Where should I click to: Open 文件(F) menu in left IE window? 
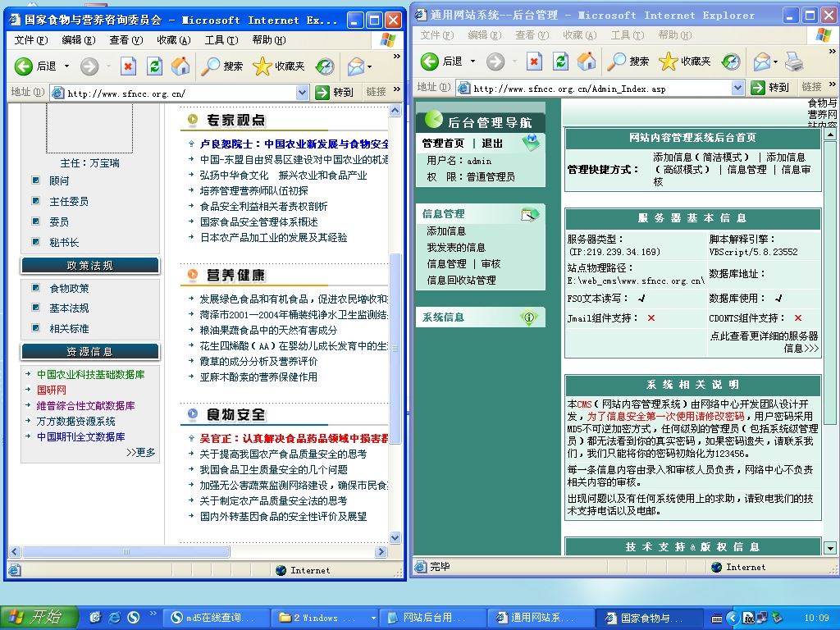pos(31,39)
